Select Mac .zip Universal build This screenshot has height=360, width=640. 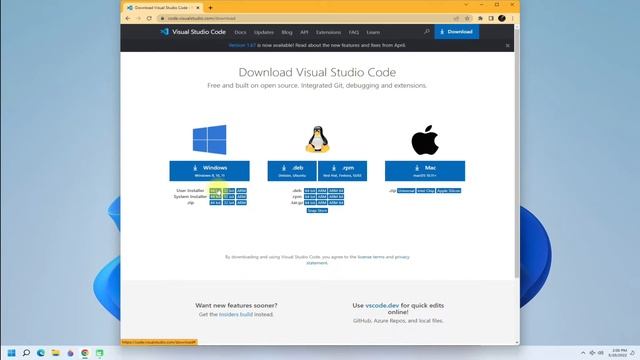coord(406,191)
